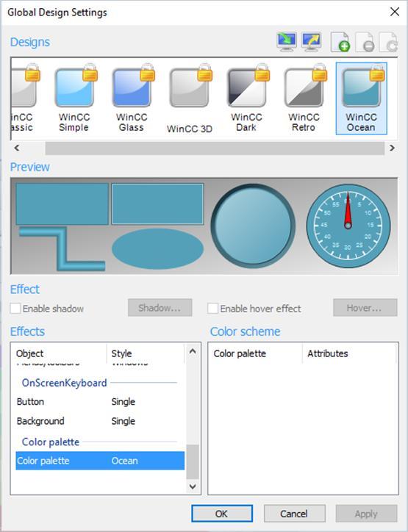This screenshot has height=532, width=408.
Task: Click the Attributes column header
Action: (x=349, y=353)
